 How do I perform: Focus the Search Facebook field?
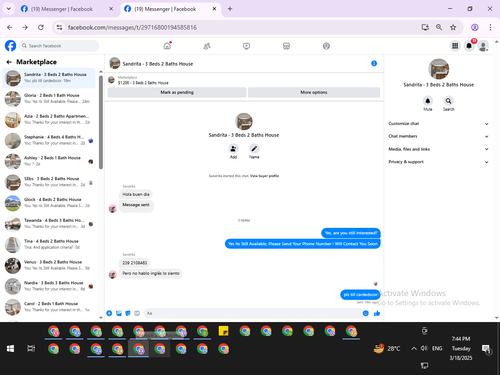(59, 46)
